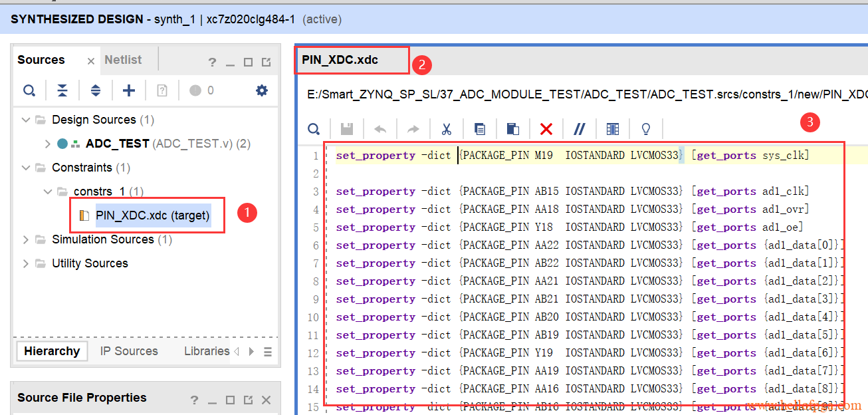This screenshot has width=868, height=415.
Task: Select PIN_XDC.xdc file in Constraints
Action: [152, 215]
